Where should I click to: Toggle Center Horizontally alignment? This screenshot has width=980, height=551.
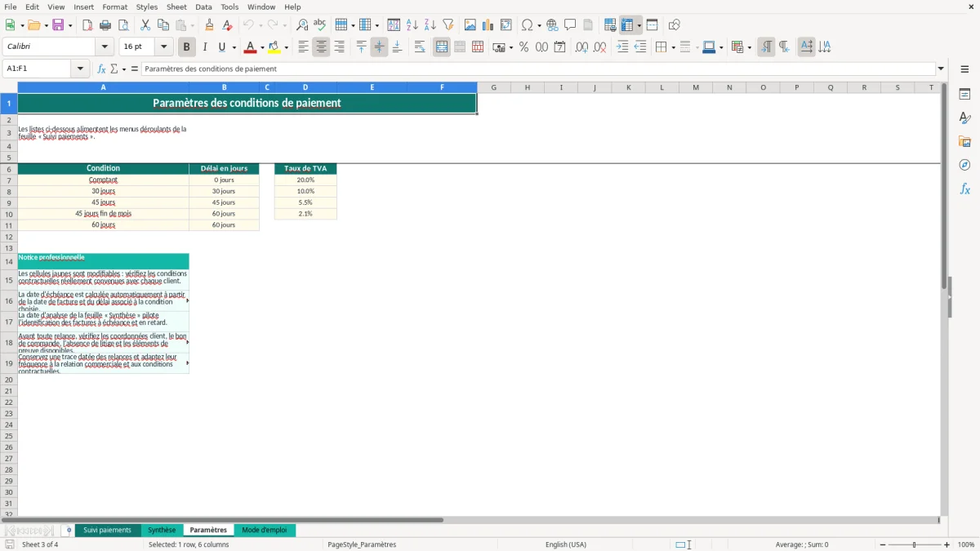322,47
